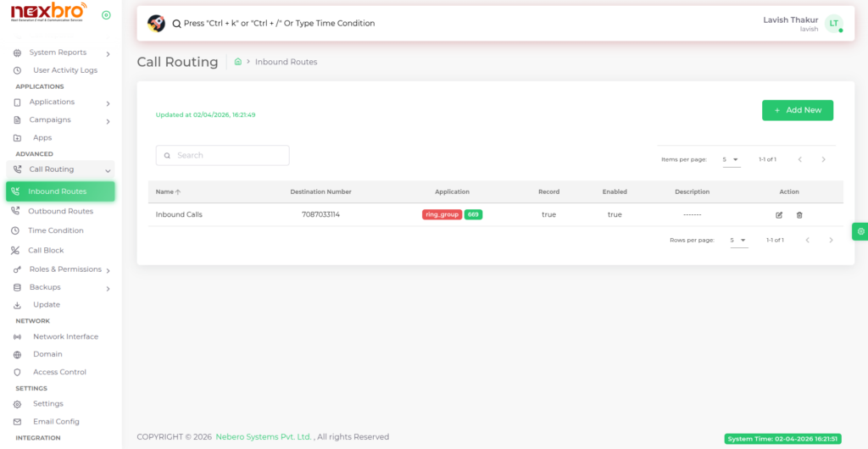Viewport: 868px width, 449px height.
Task: Click the Search input field
Action: point(223,156)
